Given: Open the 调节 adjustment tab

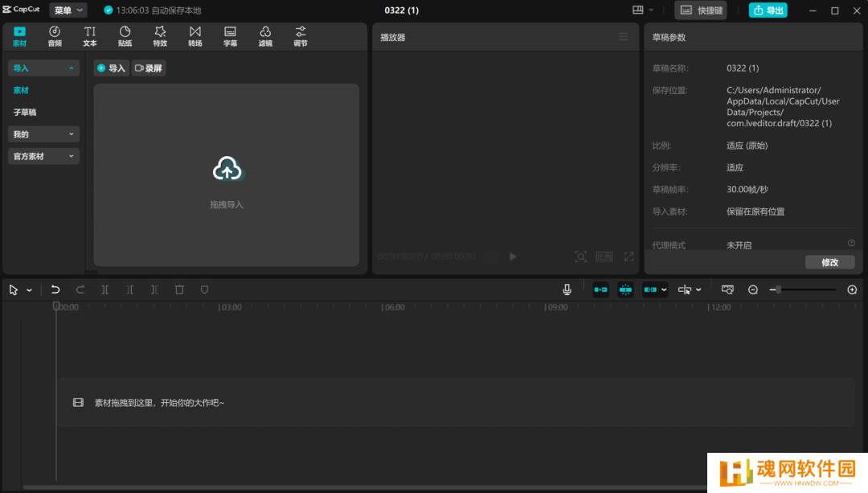Looking at the screenshot, I should tap(301, 36).
